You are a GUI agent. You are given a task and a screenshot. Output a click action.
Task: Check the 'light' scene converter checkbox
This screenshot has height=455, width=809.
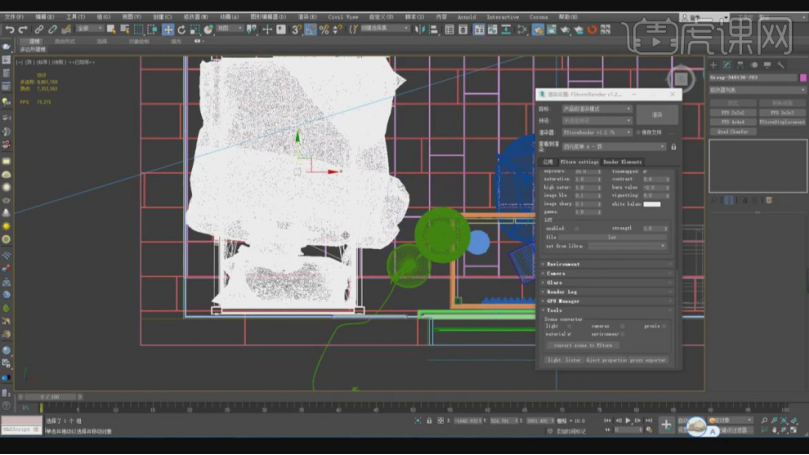(x=569, y=326)
